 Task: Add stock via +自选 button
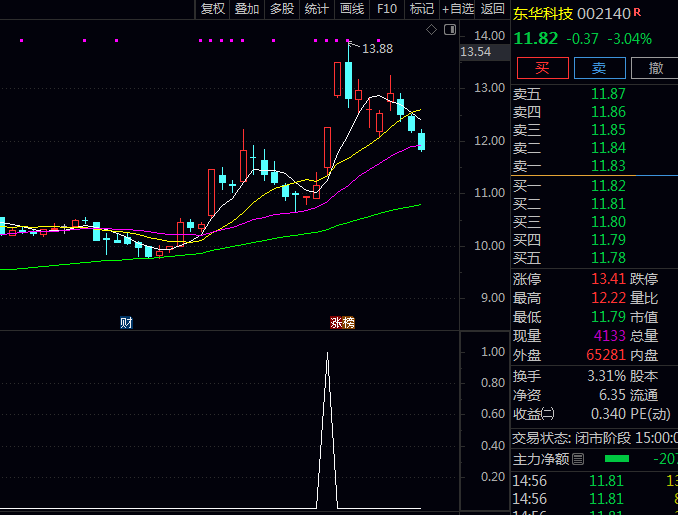pos(456,9)
